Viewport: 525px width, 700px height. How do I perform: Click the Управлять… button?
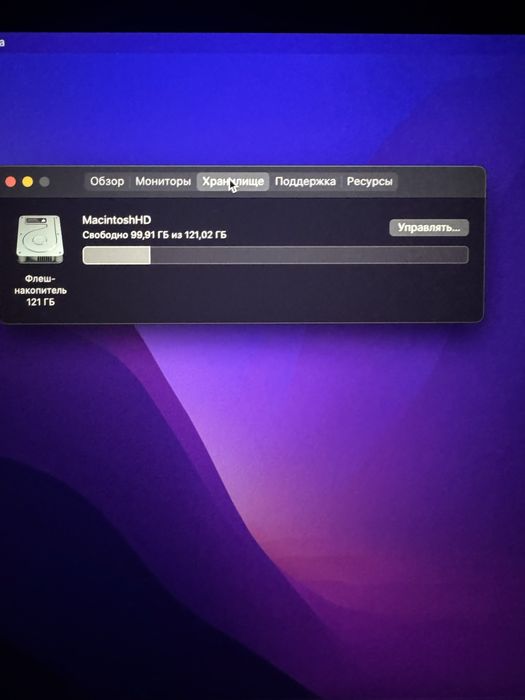(429, 228)
